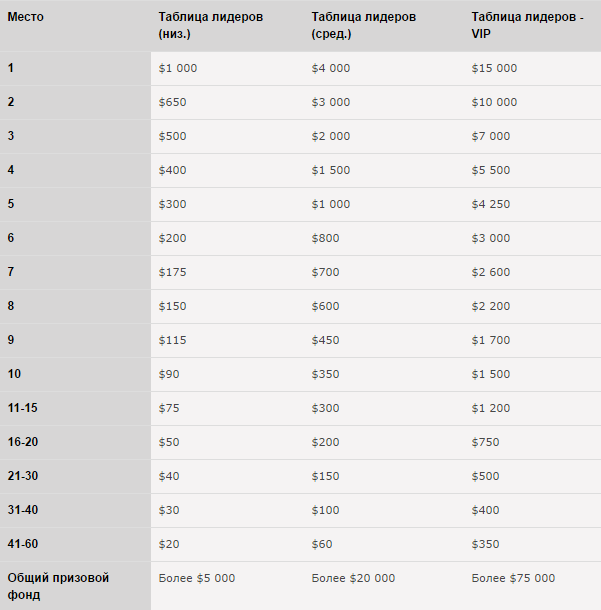Click the 'Таблица лидеров - VIP' header
The image size is (601, 610).
pyautogui.click(x=527, y=25)
